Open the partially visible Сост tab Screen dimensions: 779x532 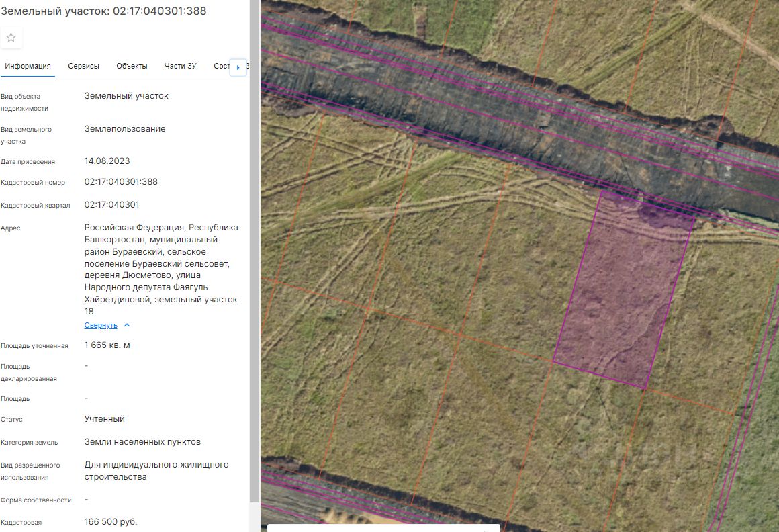point(221,66)
